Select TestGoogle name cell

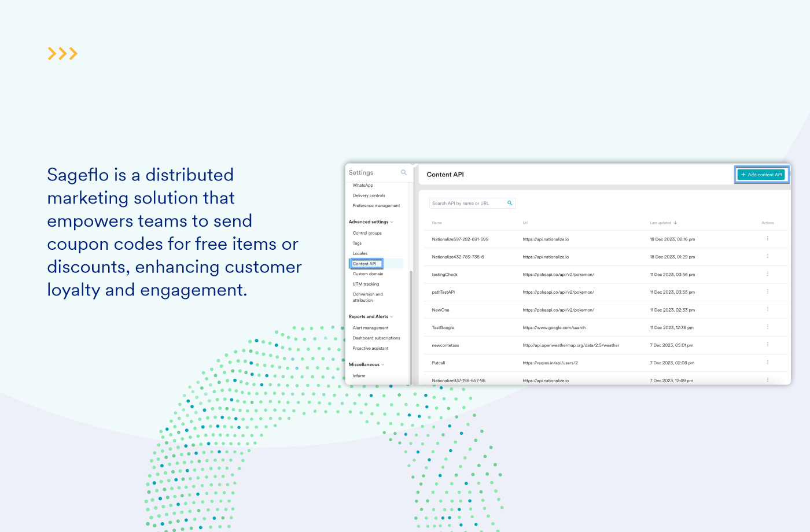pos(443,328)
